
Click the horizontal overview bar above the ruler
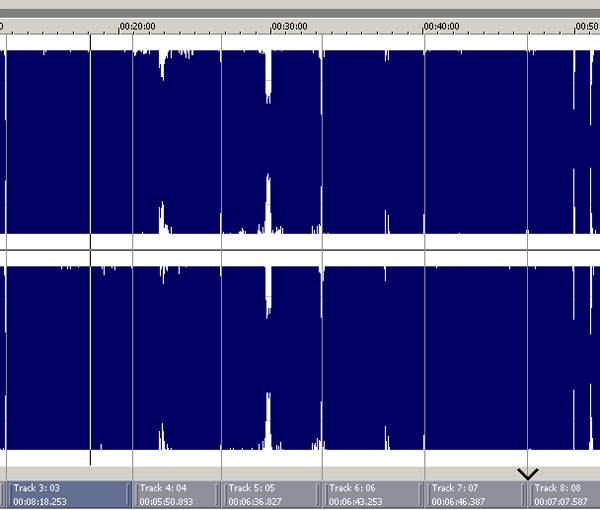(x=300, y=13)
